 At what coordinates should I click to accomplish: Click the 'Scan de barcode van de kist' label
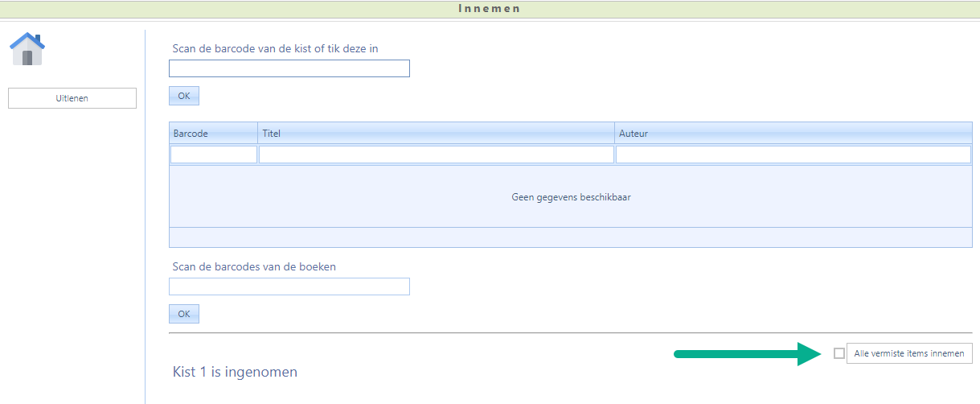point(275,48)
